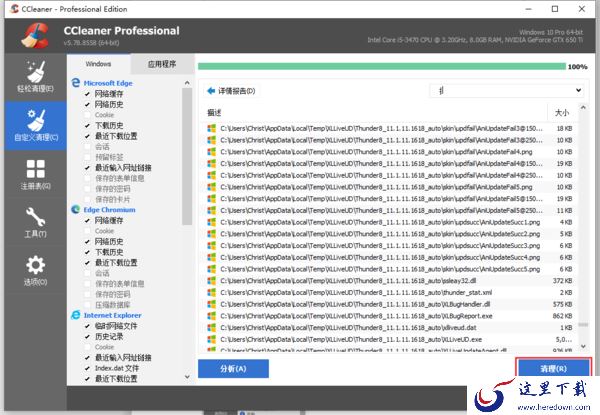The width and height of the screenshot is (600, 415).
Task: Click the file icon of AniUpdateSucc1.png row
Action: point(212,222)
